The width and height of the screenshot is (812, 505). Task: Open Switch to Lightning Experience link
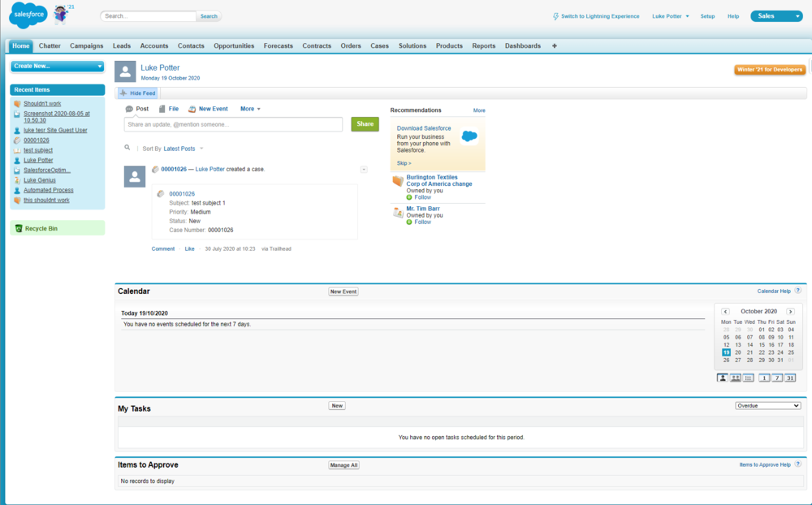pyautogui.click(x=600, y=16)
